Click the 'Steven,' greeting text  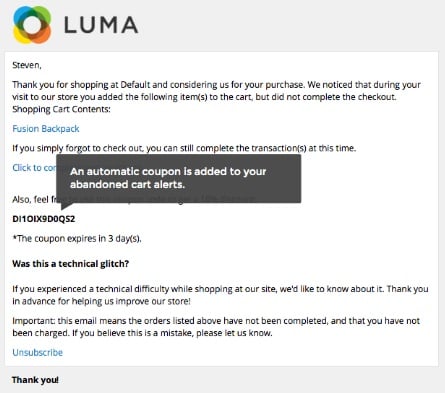pos(27,65)
